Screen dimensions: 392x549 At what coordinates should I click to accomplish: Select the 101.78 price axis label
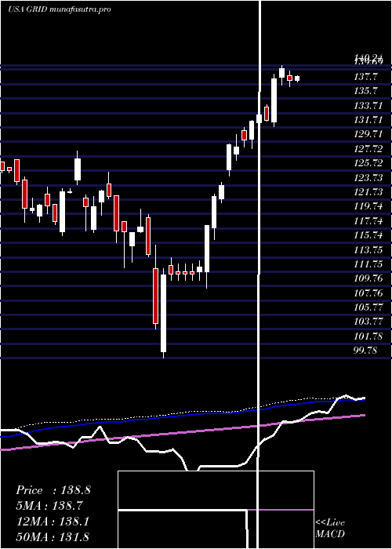[368, 336]
